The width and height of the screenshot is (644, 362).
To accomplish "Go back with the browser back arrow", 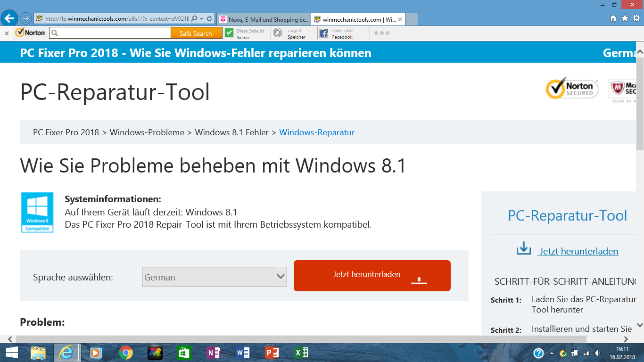I will pos(9,18).
